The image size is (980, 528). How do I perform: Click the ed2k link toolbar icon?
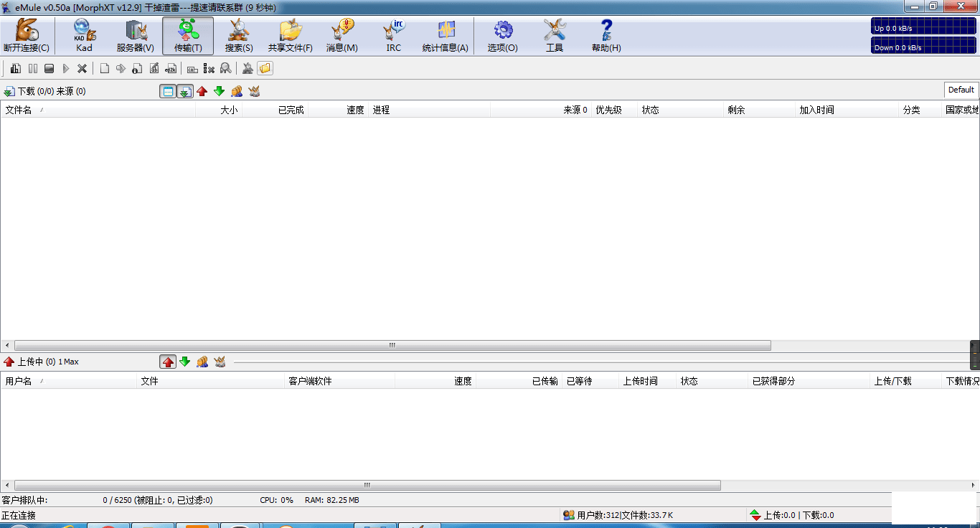(171, 68)
